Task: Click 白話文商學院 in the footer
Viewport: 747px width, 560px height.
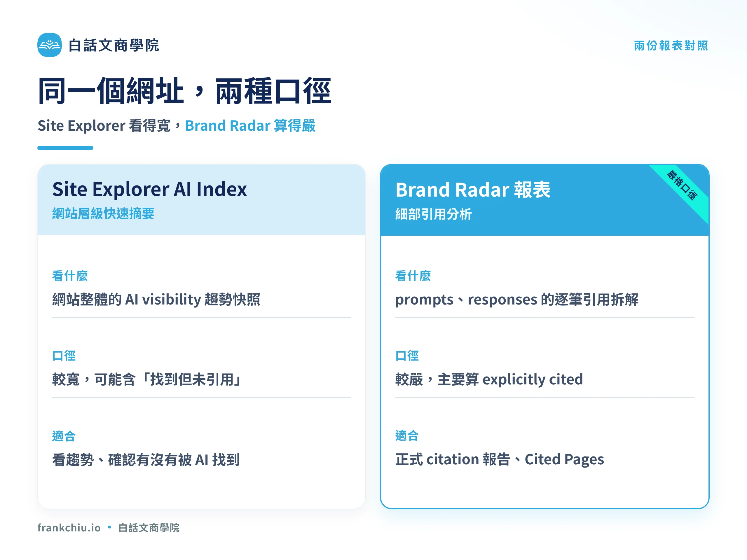Action: point(149,528)
